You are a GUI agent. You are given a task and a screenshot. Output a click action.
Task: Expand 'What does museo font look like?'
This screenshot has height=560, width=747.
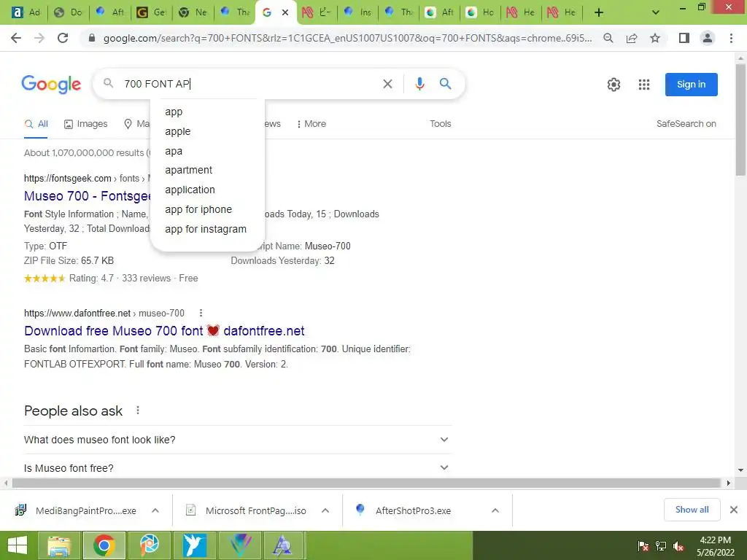237,440
